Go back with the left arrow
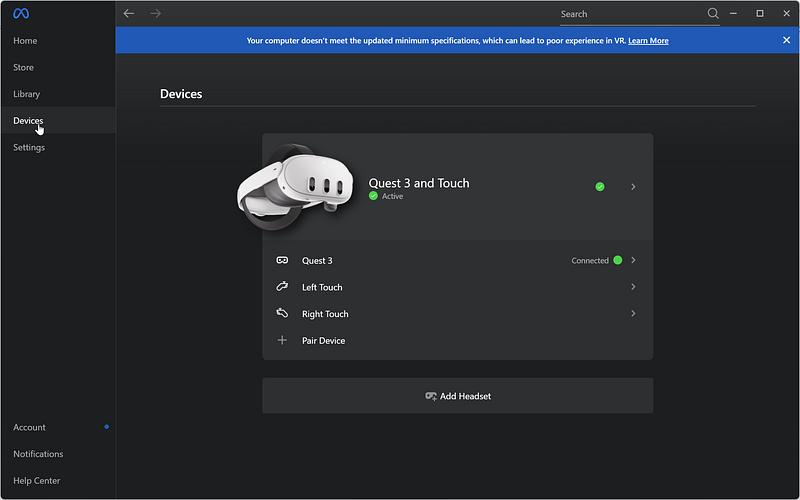 (129, 14)
